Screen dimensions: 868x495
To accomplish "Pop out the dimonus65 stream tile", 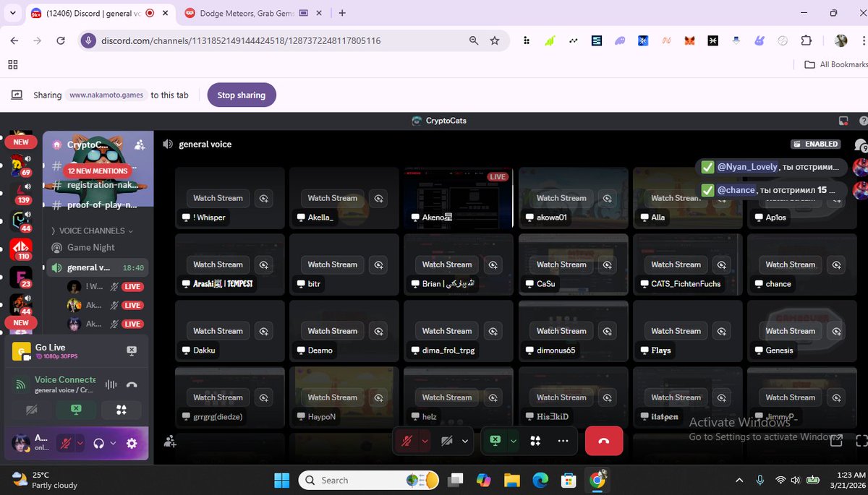I will pyautogui.click(x=608, y=331).
